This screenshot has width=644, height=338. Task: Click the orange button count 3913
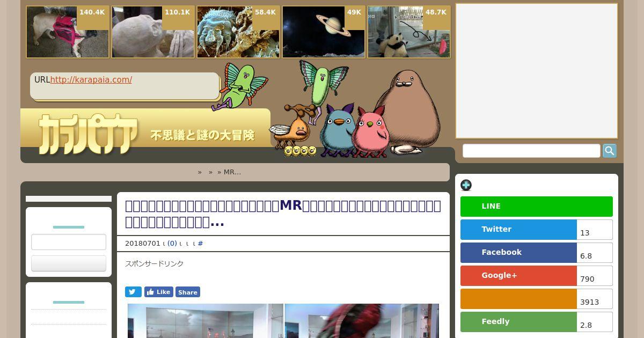595,299
